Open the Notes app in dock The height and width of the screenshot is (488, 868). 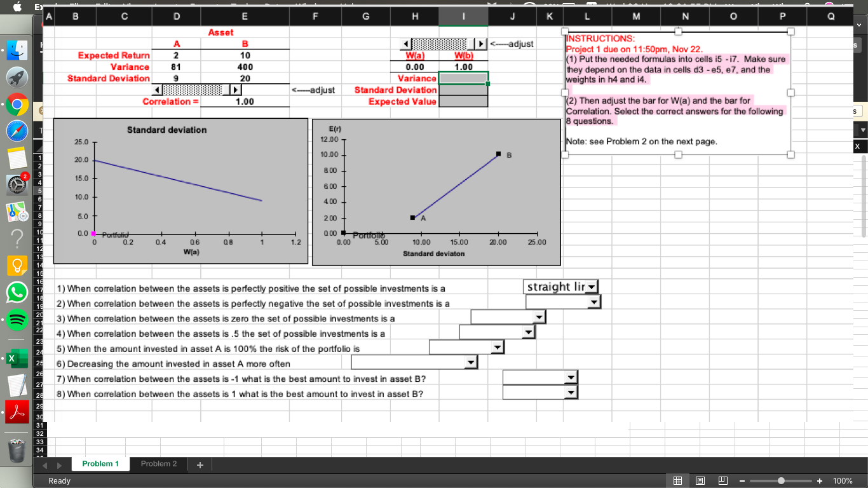pos(18,158)
